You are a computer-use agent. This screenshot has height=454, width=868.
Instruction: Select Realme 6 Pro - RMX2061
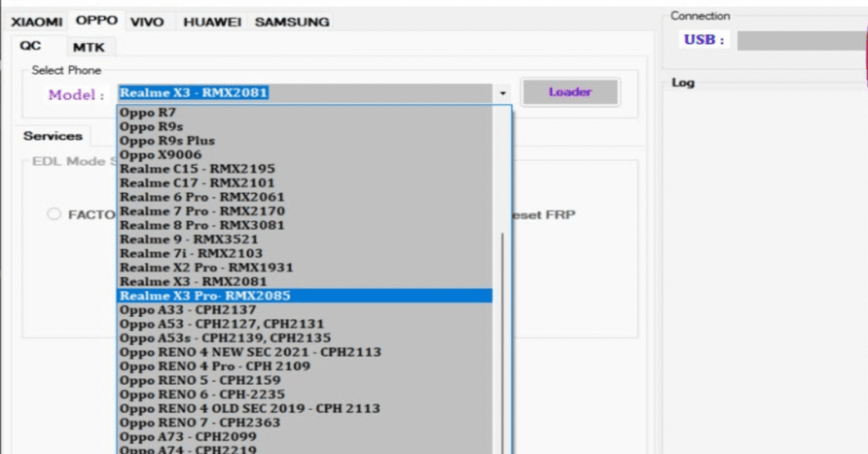click(305, 197)
